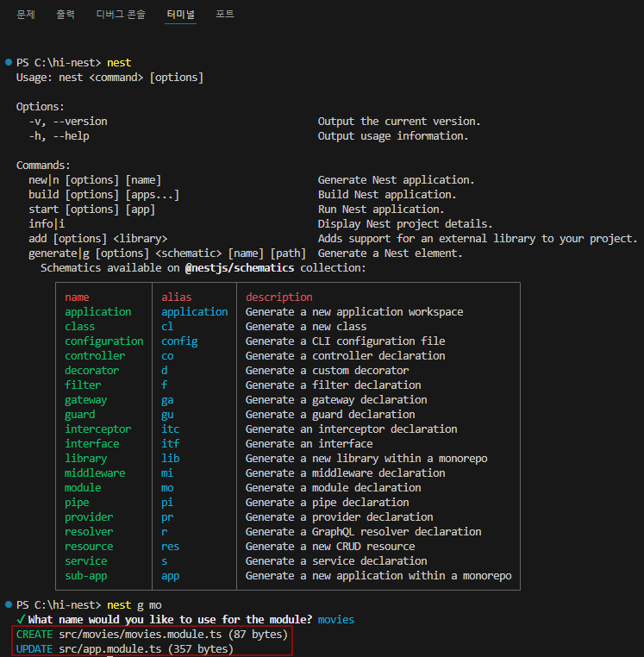
Task: Select the 디버그 콘솔 tab
Action: coord(121,15)
